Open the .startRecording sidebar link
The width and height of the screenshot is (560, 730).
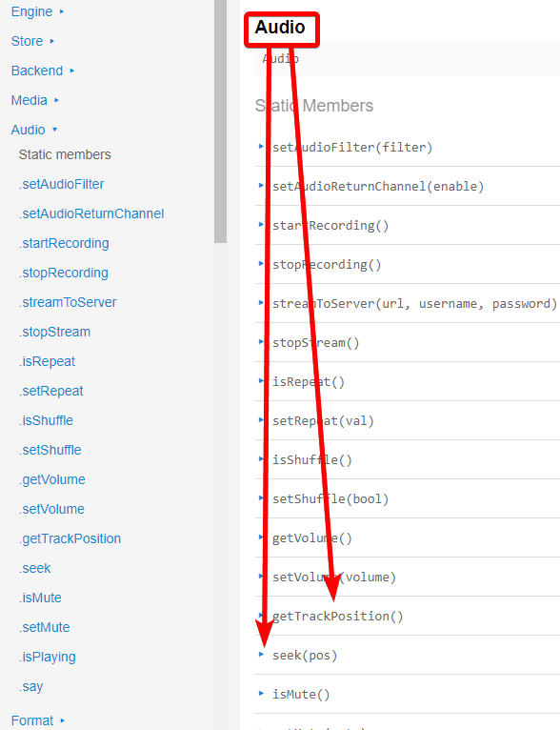(x=64, y=243)
